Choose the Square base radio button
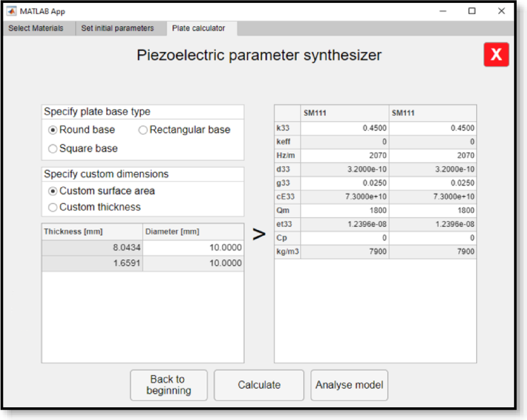 [x=53, y=149]
